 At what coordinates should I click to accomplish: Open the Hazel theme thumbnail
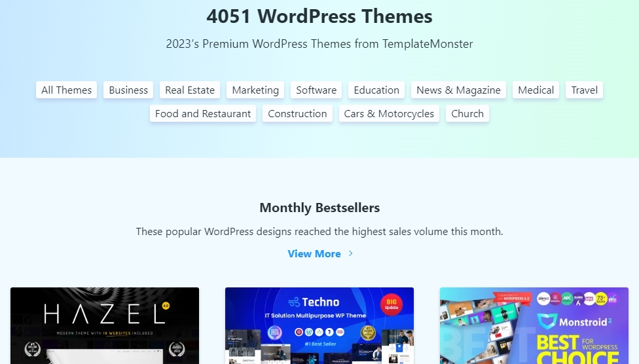click(x=105, y=325)
